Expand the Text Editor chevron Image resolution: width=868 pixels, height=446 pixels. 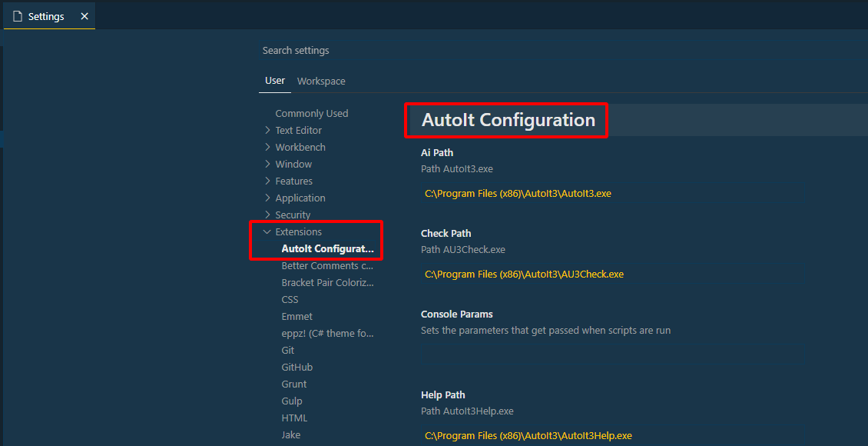click(x=267, y=130)
